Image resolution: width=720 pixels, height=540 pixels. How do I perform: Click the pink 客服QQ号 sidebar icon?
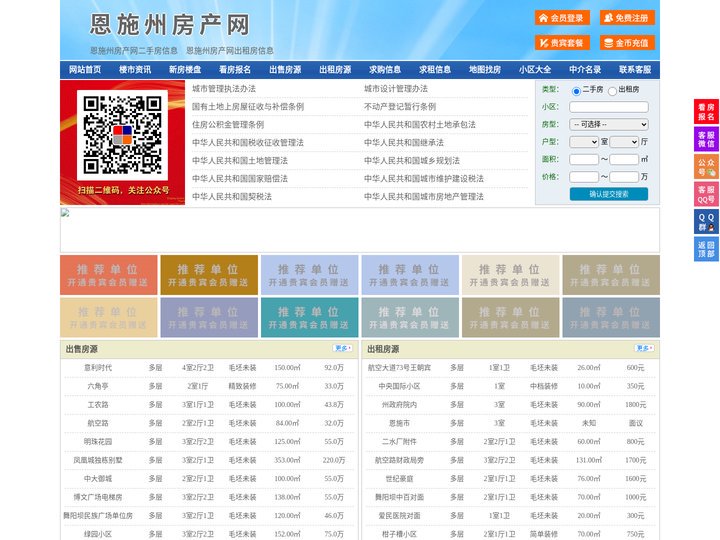pos(706,194)
